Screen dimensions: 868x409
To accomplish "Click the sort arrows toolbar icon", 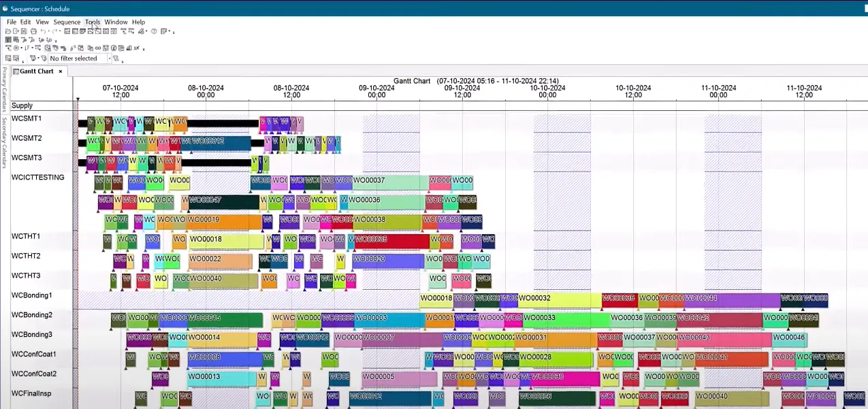I will [27, 48].
